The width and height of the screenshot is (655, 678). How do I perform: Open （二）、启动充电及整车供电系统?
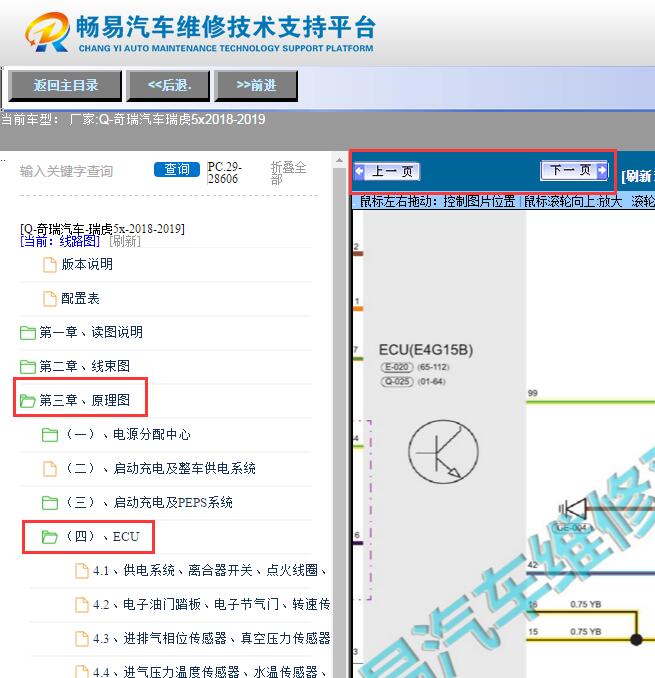(160, 468)
